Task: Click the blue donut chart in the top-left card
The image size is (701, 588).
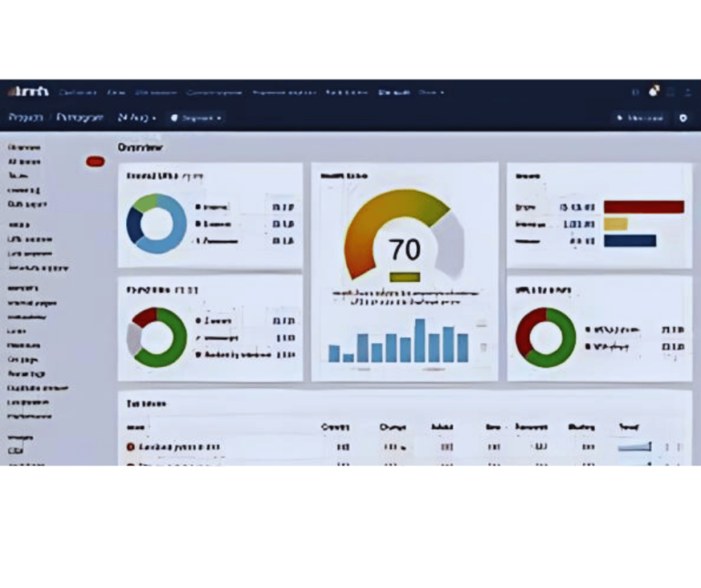Action: pyautogui.click(x=156, y=224)
